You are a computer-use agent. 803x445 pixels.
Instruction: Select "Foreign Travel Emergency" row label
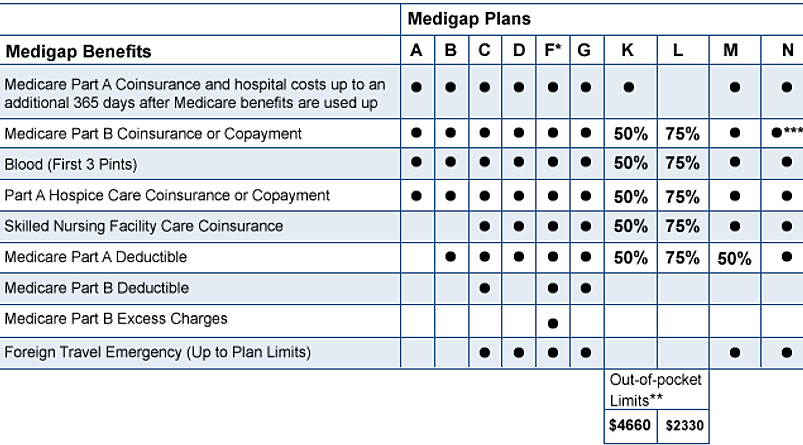pyautogui.click(x=158, y=352)
